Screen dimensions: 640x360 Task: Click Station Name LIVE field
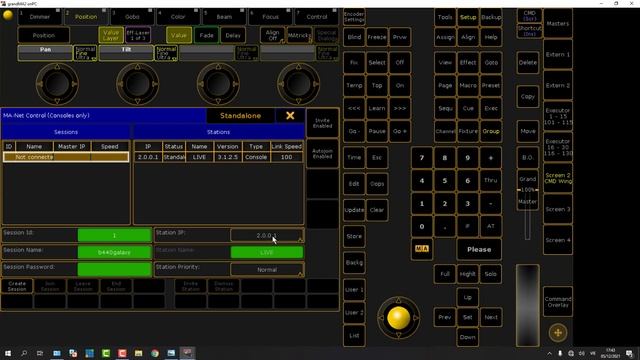click(x=267, y=253)
